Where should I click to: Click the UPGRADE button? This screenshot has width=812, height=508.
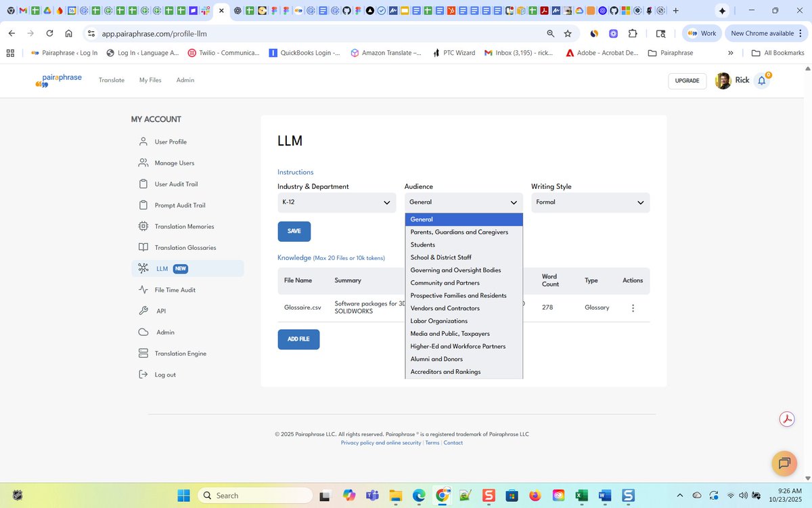point(687,81)
